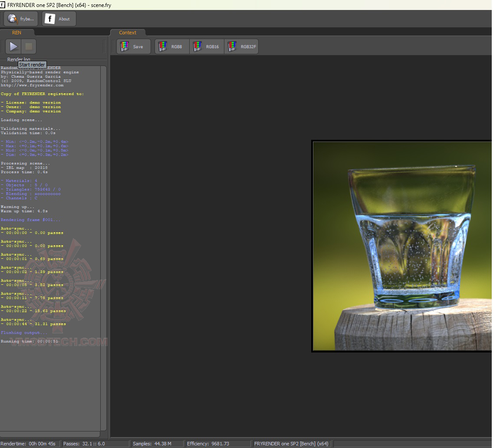Switch output to RGB32F format

(x=241, y=46)
